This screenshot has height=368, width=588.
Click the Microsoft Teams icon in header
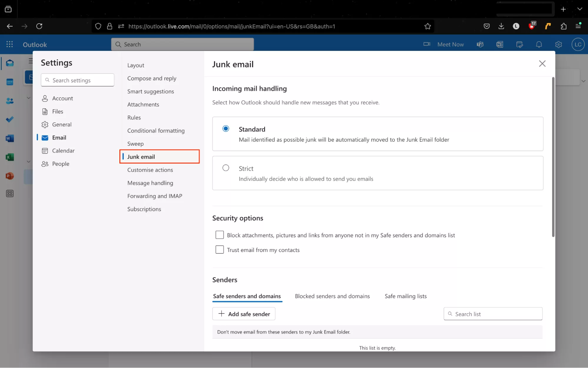[x=480, y=44]
